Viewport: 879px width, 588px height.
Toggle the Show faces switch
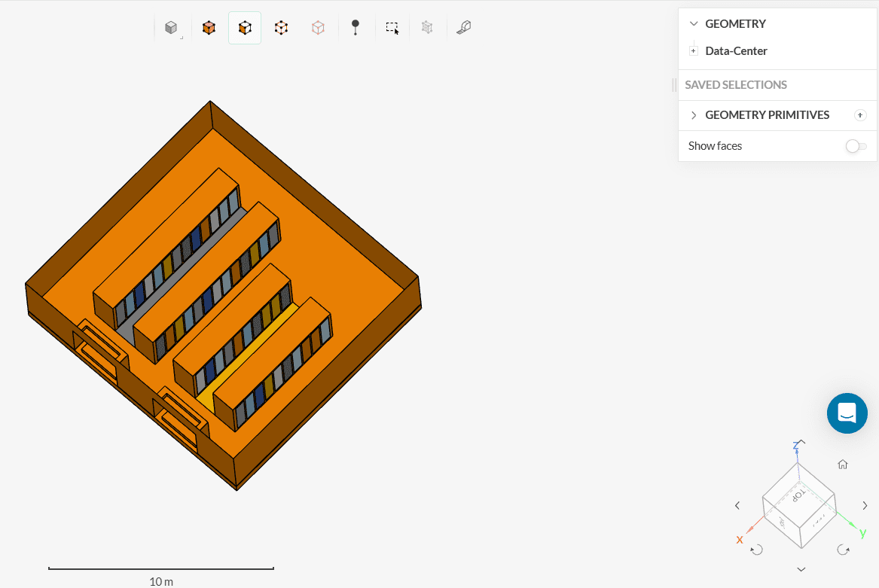coord(856,146)
